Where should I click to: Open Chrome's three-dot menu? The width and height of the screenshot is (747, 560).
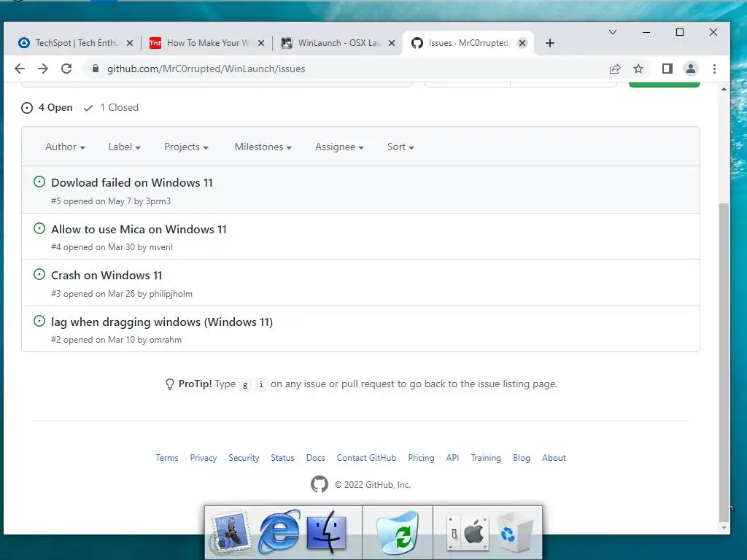714,69
